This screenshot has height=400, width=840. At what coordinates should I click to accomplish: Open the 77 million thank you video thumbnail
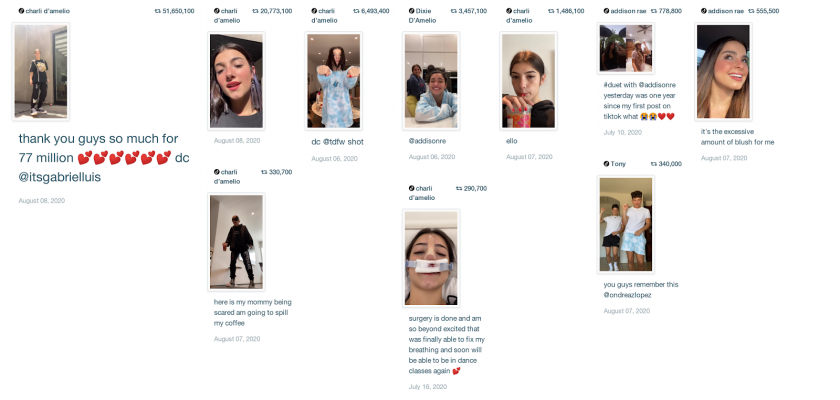pos(41,71)
